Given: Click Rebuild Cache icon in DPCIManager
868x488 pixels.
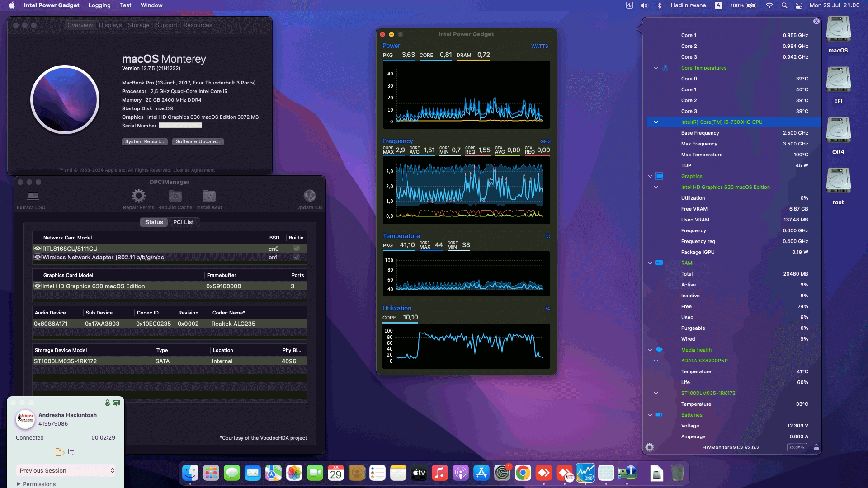Looking at the screenshot, I should click(175, 196).
